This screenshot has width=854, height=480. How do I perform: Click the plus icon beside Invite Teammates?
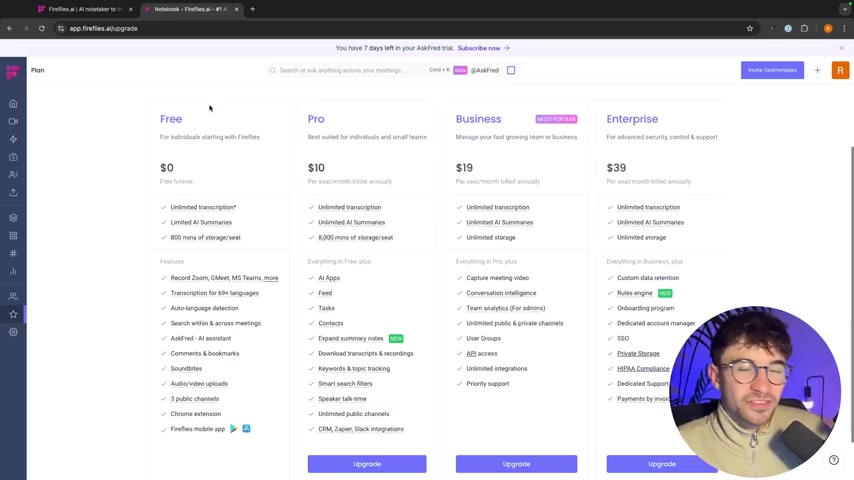pyautogui.click(x=817, y=70)
